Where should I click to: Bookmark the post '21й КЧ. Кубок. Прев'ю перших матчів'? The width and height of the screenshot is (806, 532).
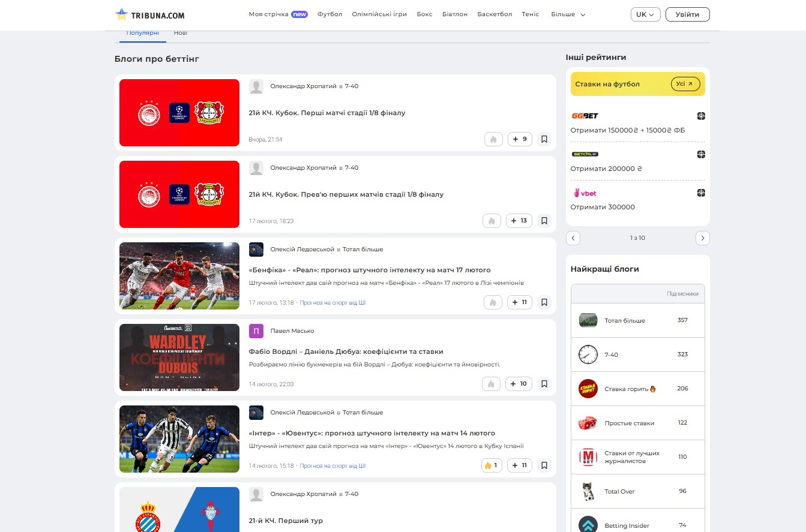point(544,221)
